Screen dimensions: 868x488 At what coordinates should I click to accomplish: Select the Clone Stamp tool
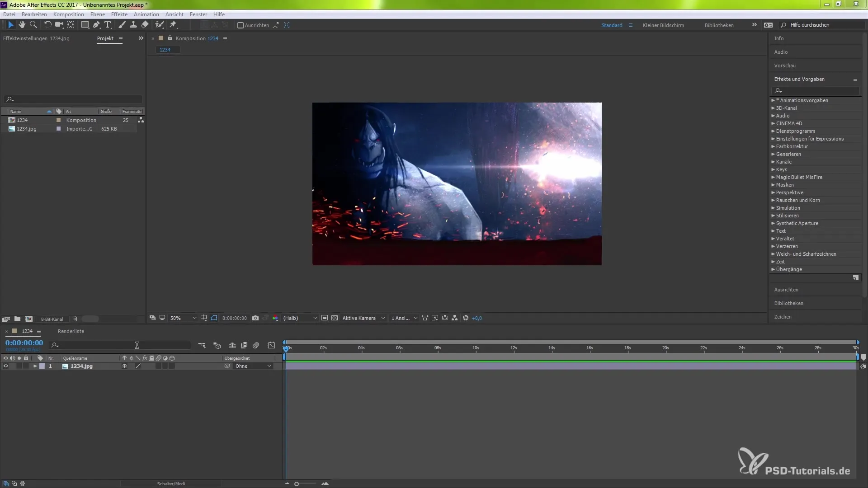point(133,25)
